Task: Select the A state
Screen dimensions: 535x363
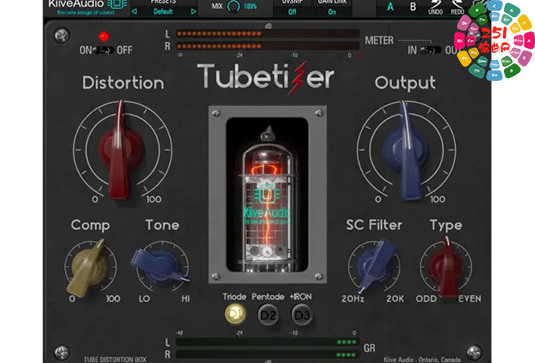Action: [390, 7]
